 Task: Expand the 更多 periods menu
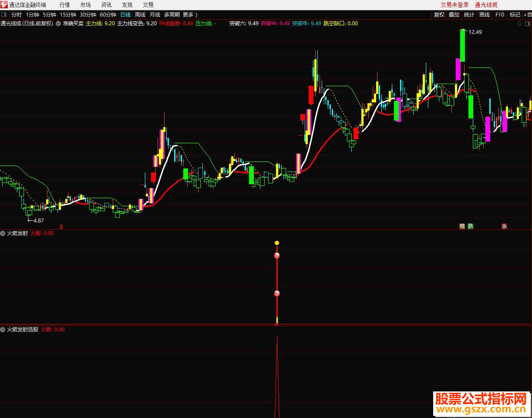190,15
